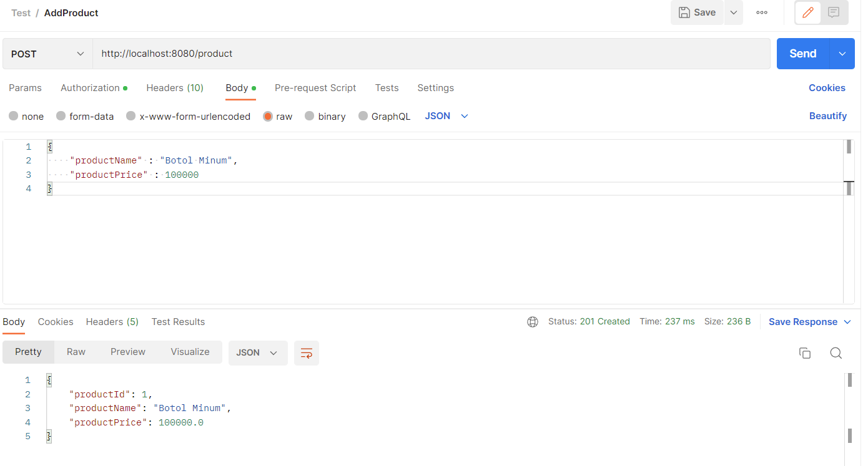This screenshot has width=868, height=466.
Task: Open response search with the magnifier icon
Action: (836, 352)
